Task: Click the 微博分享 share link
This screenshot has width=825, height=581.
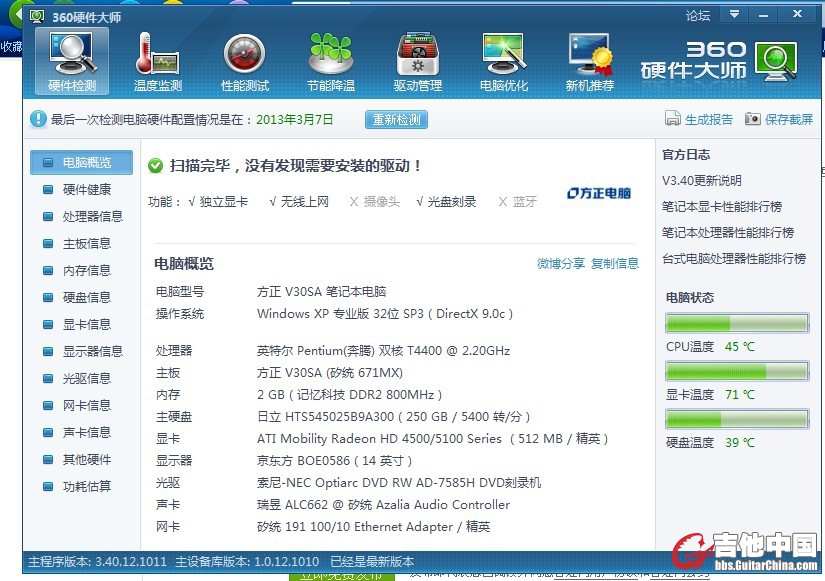Action: 561,264
